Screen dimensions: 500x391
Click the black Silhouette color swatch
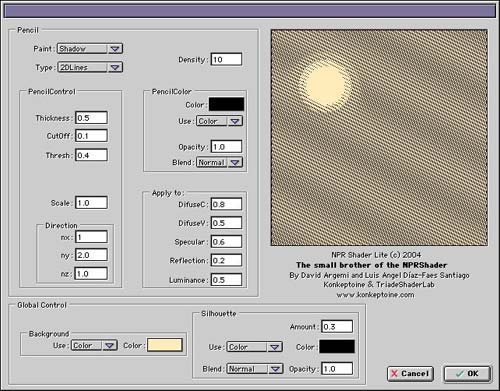[x=337, y=347]
